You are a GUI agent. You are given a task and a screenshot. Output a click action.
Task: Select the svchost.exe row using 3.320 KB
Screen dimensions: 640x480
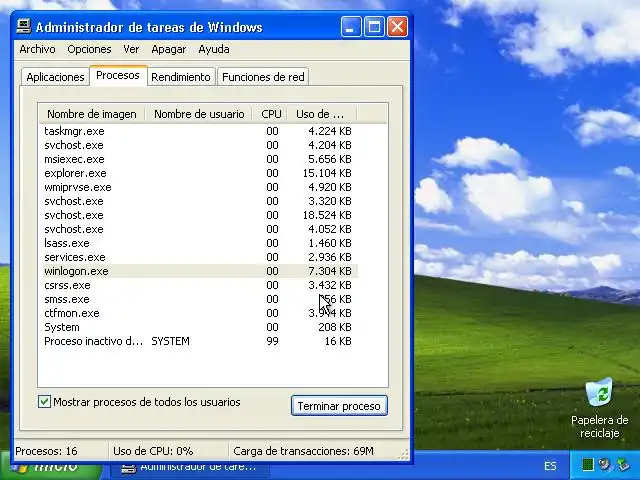tap(199, 201)
